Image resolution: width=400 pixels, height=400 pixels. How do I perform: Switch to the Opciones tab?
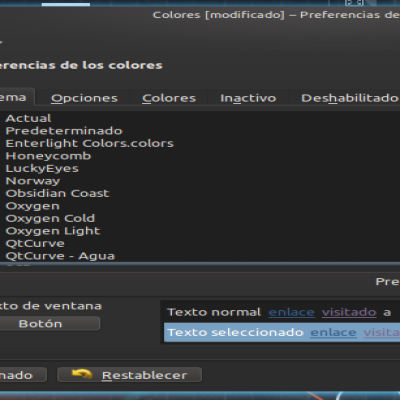pos(84,98)
